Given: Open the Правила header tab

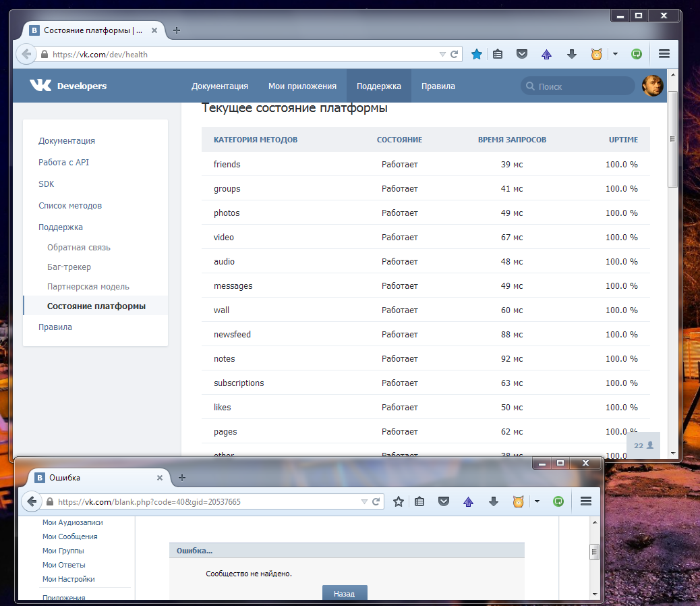Looking at the screenshot, I should tap(438, 86).
